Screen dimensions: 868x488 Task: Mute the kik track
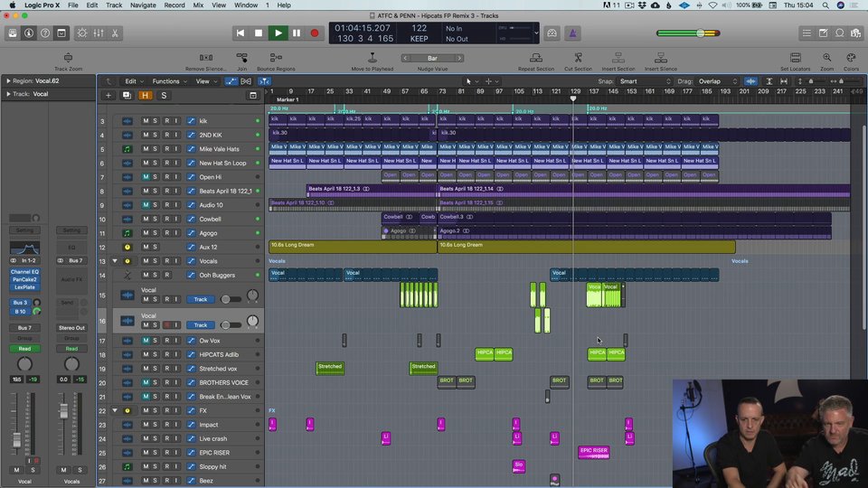146,120
